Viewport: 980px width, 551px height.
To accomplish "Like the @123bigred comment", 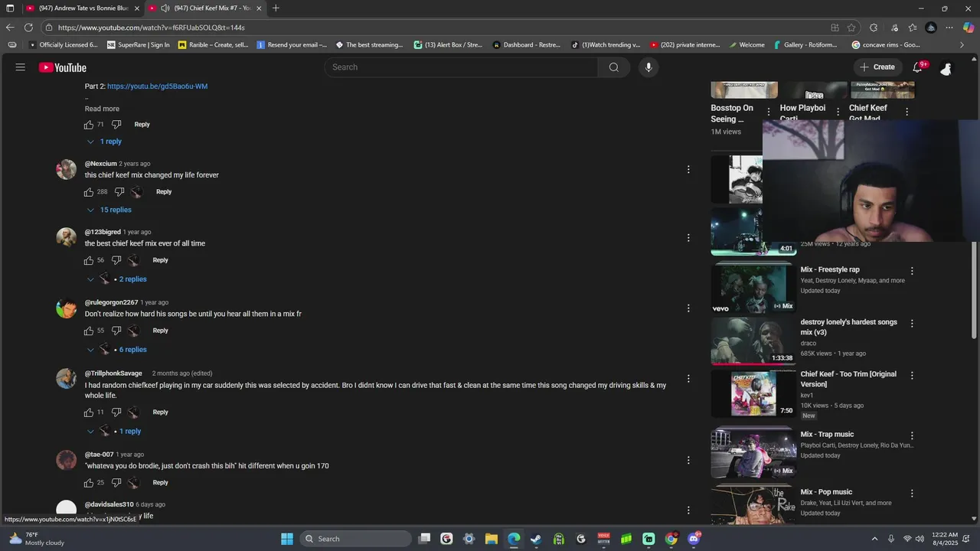I will [x=89, y=260].
